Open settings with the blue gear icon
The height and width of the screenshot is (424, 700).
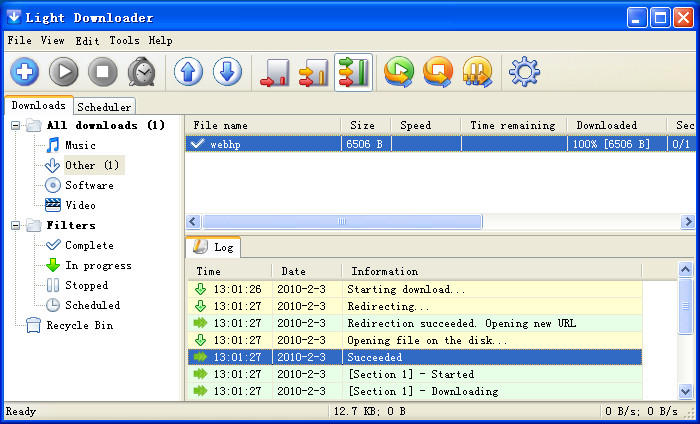pyautogui.click(x=524, y=71)
